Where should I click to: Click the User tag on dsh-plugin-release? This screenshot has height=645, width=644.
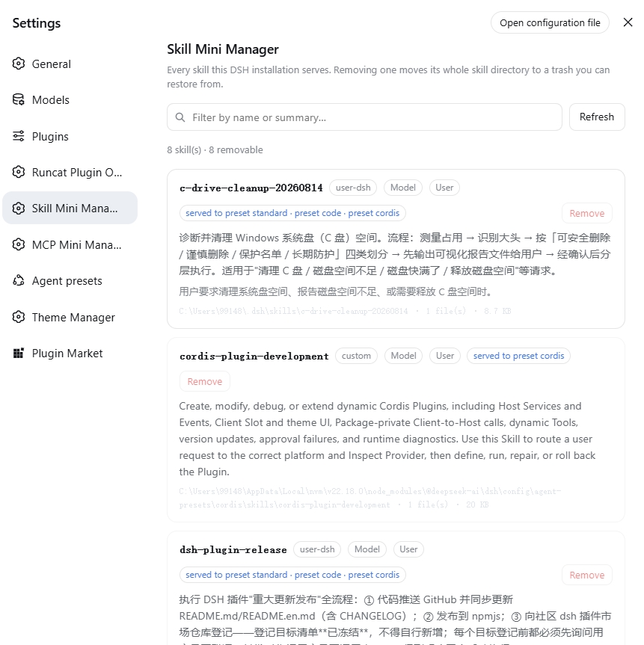408,549
